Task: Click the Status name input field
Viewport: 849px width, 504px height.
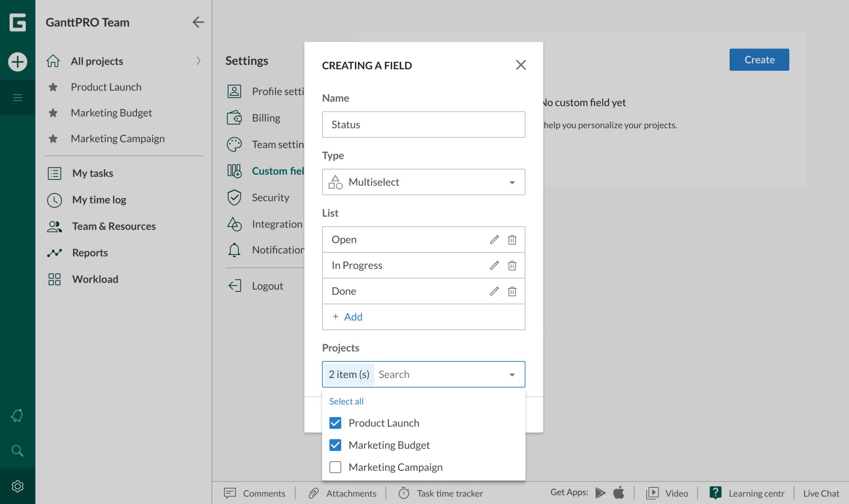Action: (423, 124)
